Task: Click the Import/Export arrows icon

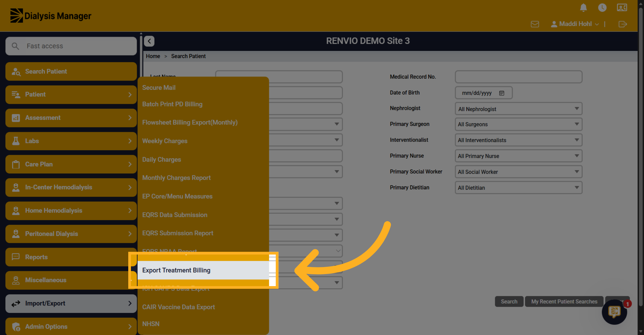Action: point(16,304)
